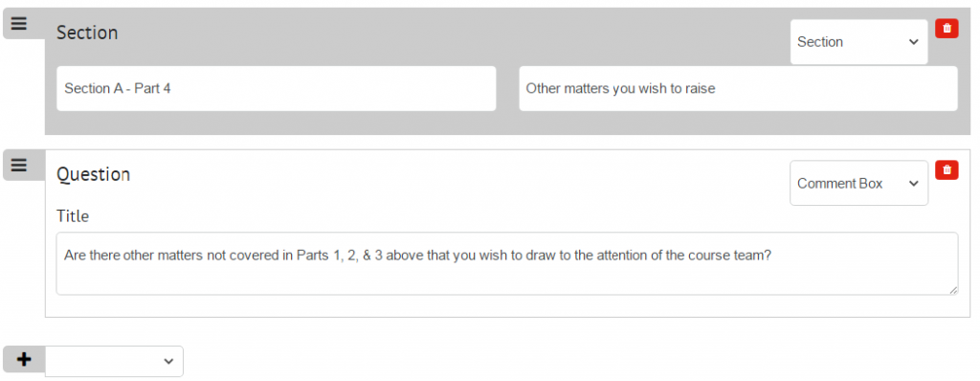The height and width of the screenshot is (381, 980).
Task: Focus the 'Other matters you wish to raise' field
Action: pyautogui.click(x=738, y=88)
